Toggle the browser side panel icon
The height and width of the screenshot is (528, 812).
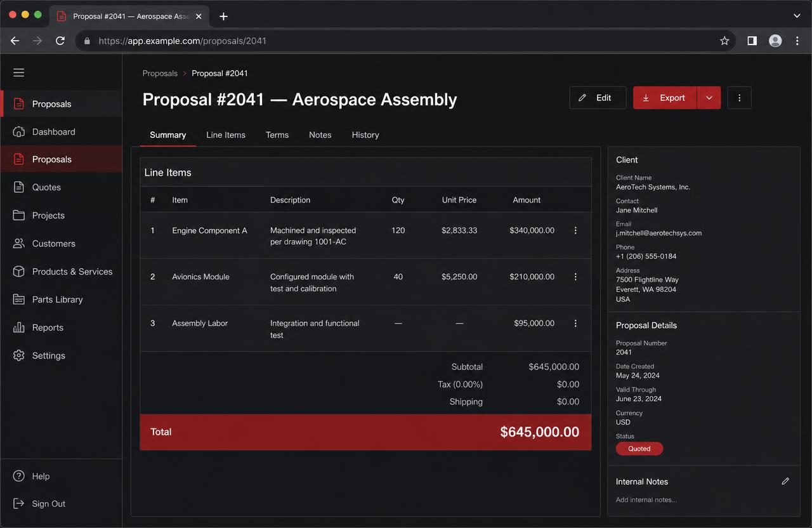(x=752, y=41)
